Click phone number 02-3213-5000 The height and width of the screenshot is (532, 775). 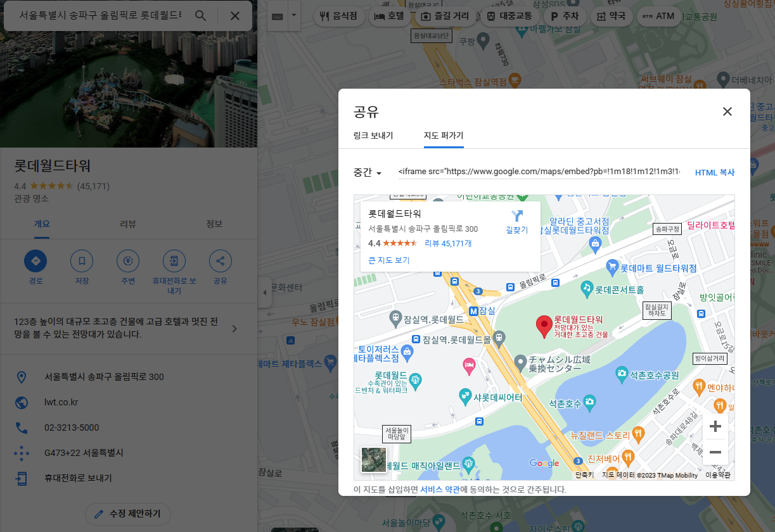point(72,427)
